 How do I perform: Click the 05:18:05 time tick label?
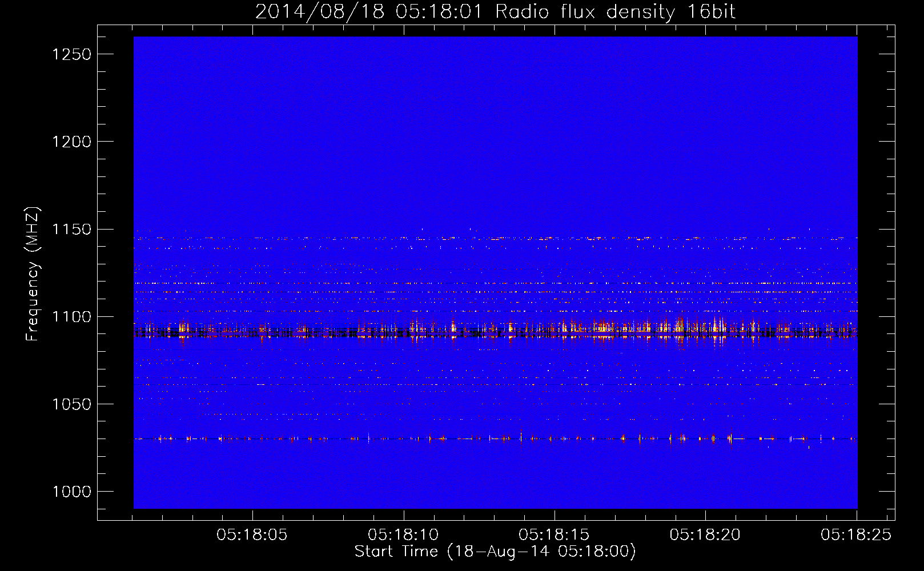(252, 535)
